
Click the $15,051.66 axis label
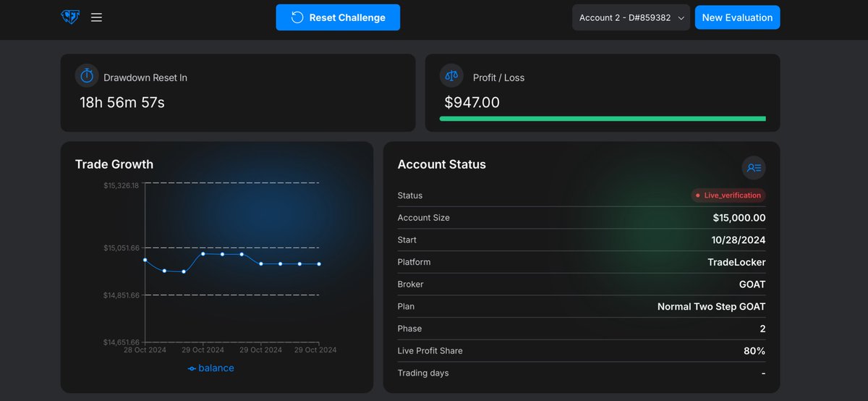(121, 248)
